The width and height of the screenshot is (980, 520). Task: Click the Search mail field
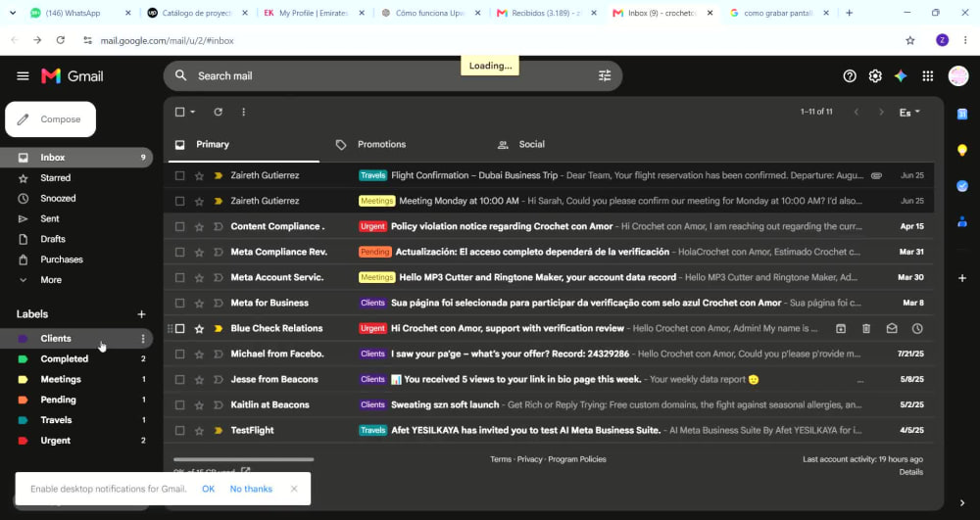click(x=391, y=76)
